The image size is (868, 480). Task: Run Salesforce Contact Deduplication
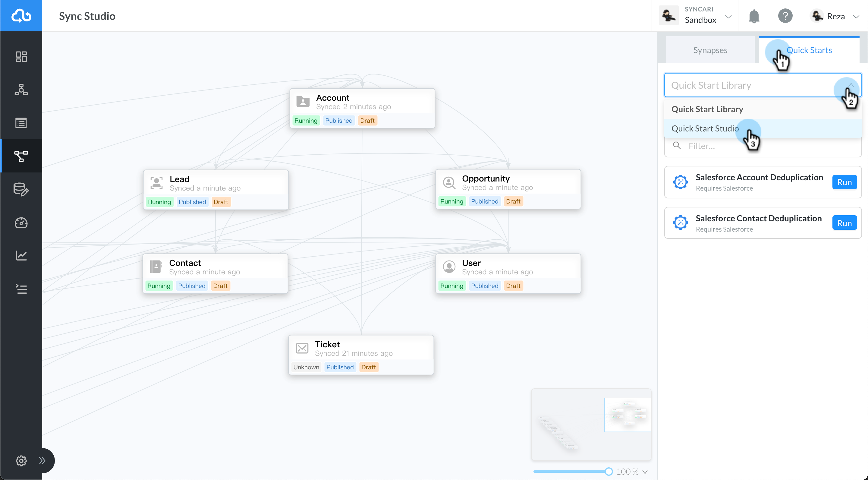pos(844,223)
